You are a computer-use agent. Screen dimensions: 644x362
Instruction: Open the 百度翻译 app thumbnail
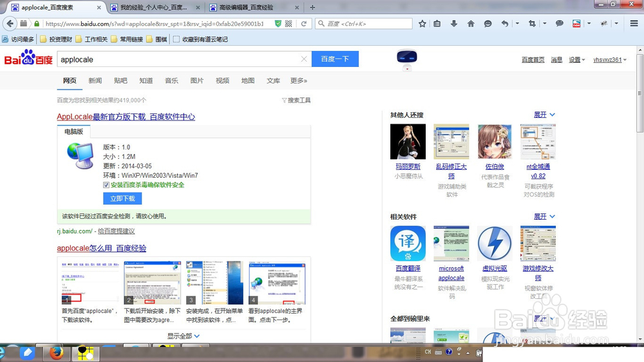click(408, 243)
